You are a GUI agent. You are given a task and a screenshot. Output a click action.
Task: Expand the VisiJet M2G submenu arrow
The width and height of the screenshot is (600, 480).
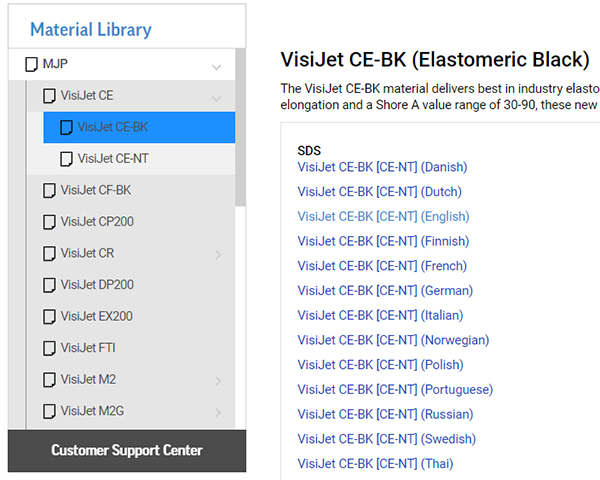218,412
